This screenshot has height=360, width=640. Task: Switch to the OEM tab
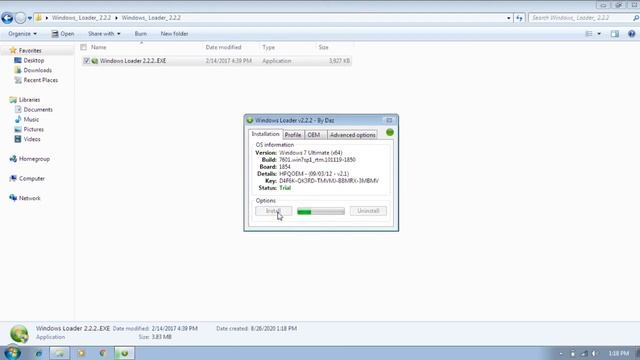(313, 135)
